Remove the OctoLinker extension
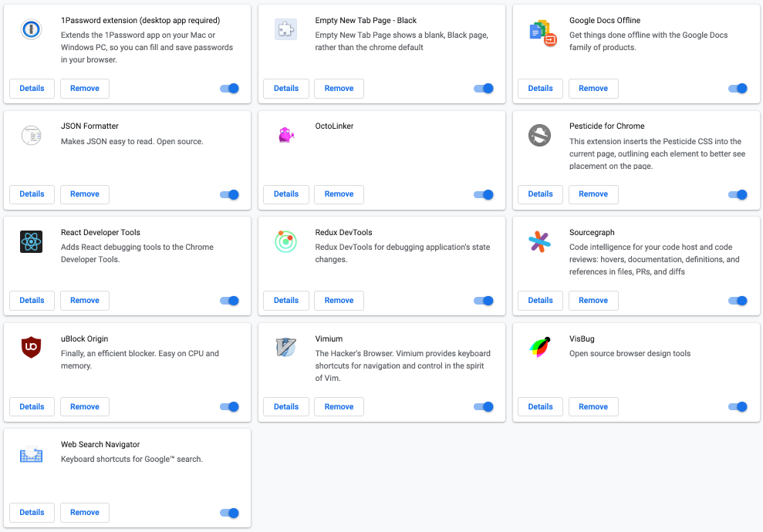The image size is (763, 532). click(339, 194)
